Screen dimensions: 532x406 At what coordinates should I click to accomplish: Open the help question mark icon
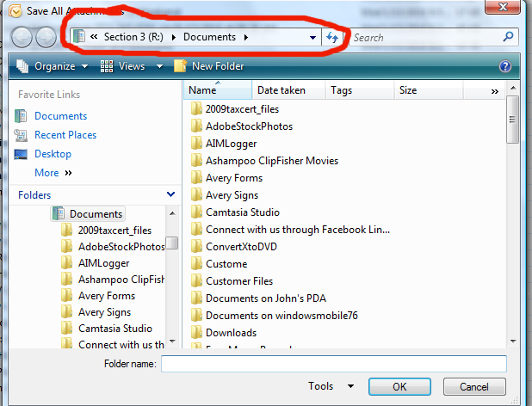pyautogui.click(x=505, y=66)
